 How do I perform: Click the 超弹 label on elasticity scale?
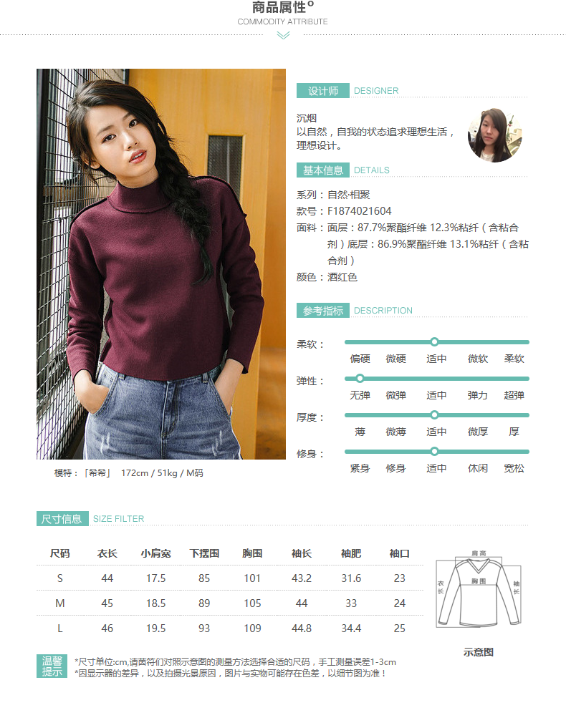click(x=514, y=395)
